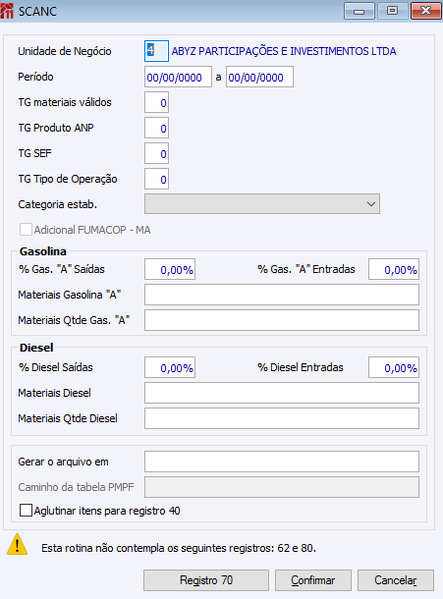
Task: Select the TG Tipo de Operação field
Action: coord(157,179)
